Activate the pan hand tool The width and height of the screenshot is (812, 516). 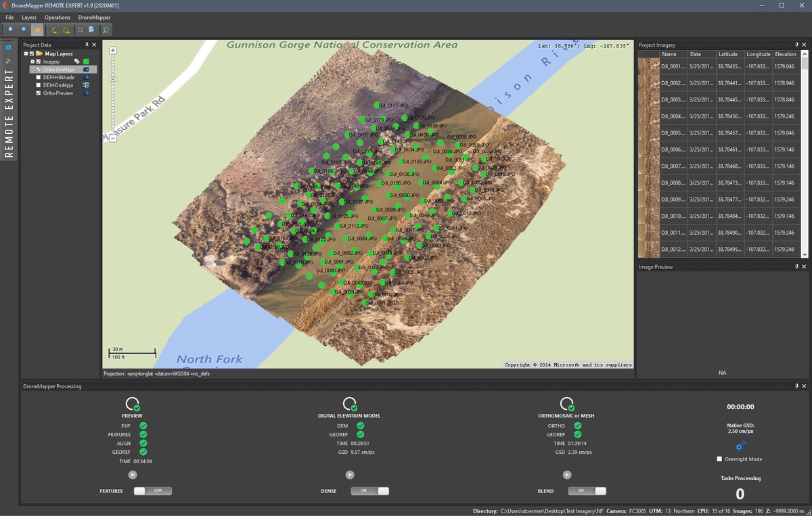[x=37, y=30]
